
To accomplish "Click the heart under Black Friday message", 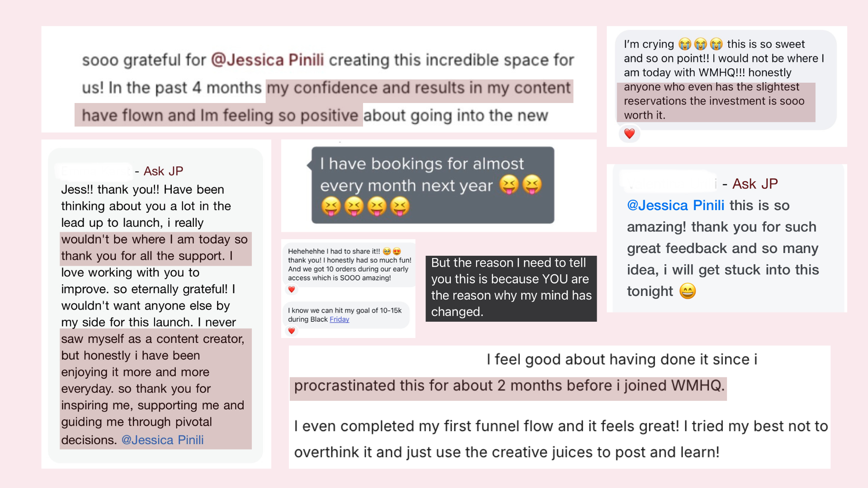I will (292, 331).
